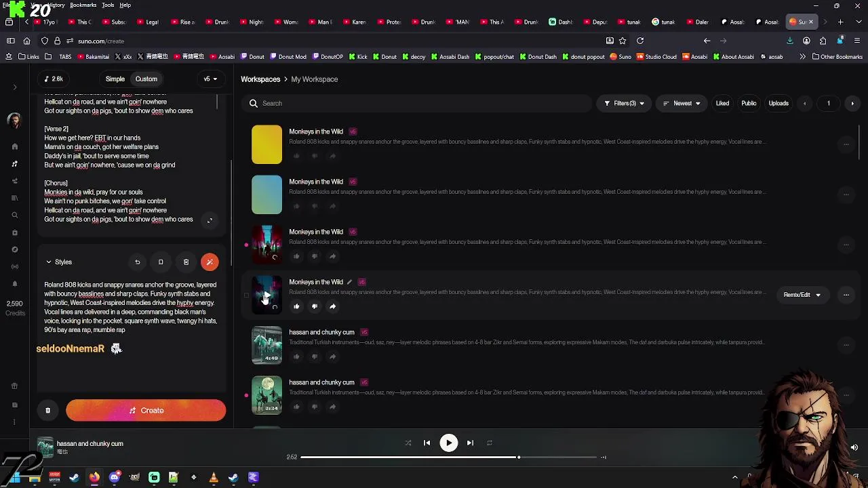Toggle shuffle in the player bar

tap(408, 443)
